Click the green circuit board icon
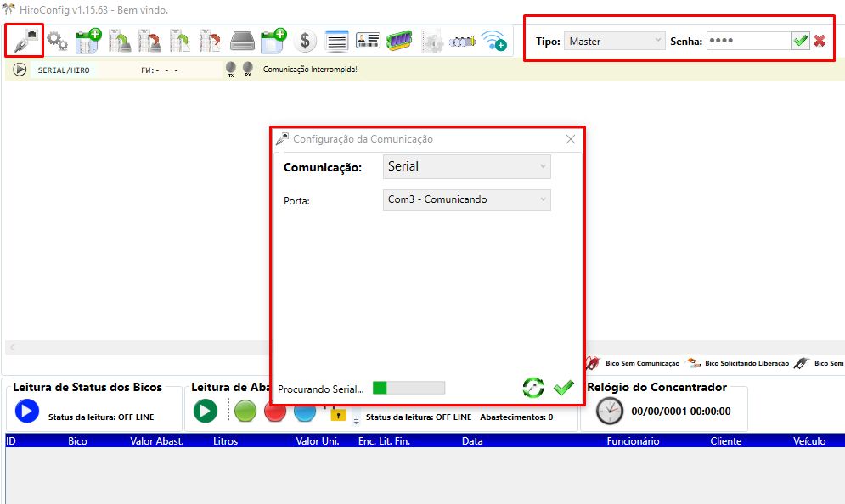Viewport: 845px width, 504px height. tap(399, 41)
